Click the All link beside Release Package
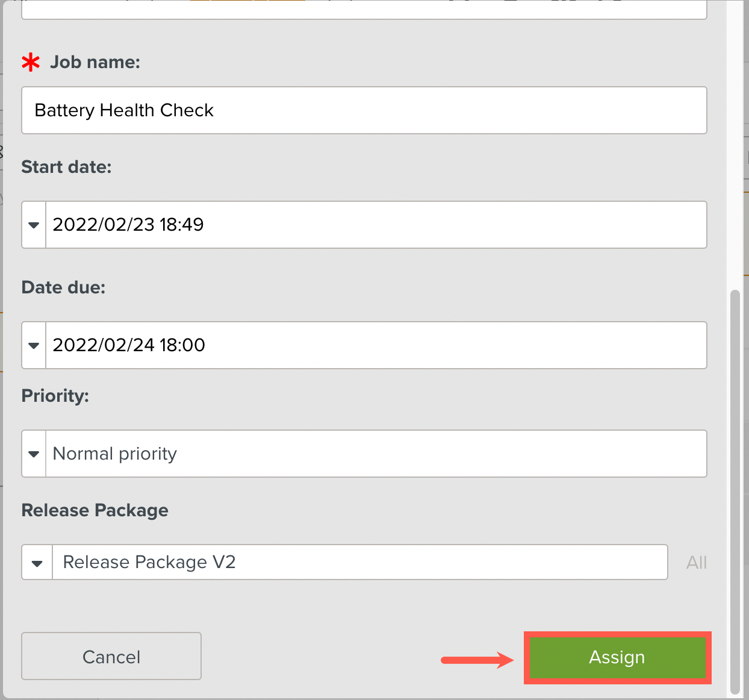This screenshot has height=700, width=749. tap(697, 563)
